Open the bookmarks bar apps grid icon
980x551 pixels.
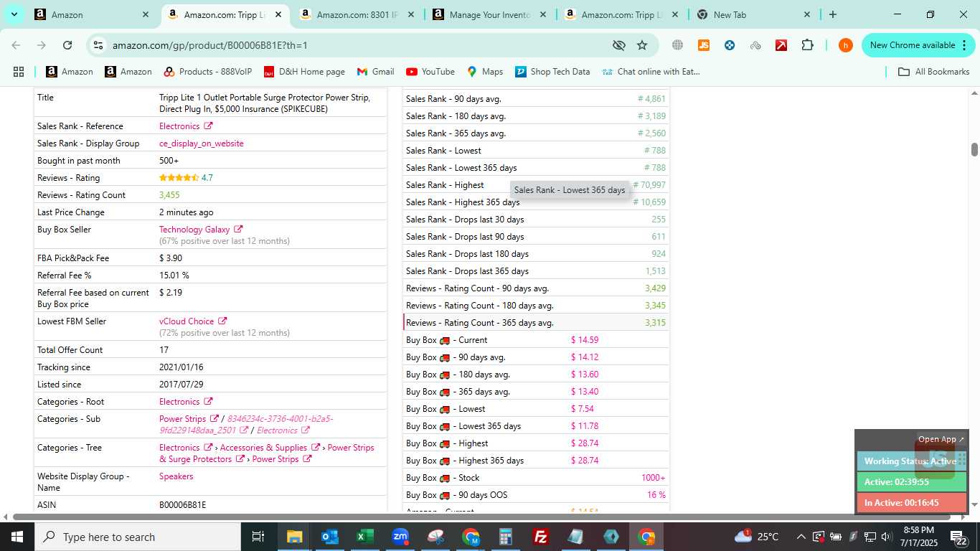(x=19, y=72)
